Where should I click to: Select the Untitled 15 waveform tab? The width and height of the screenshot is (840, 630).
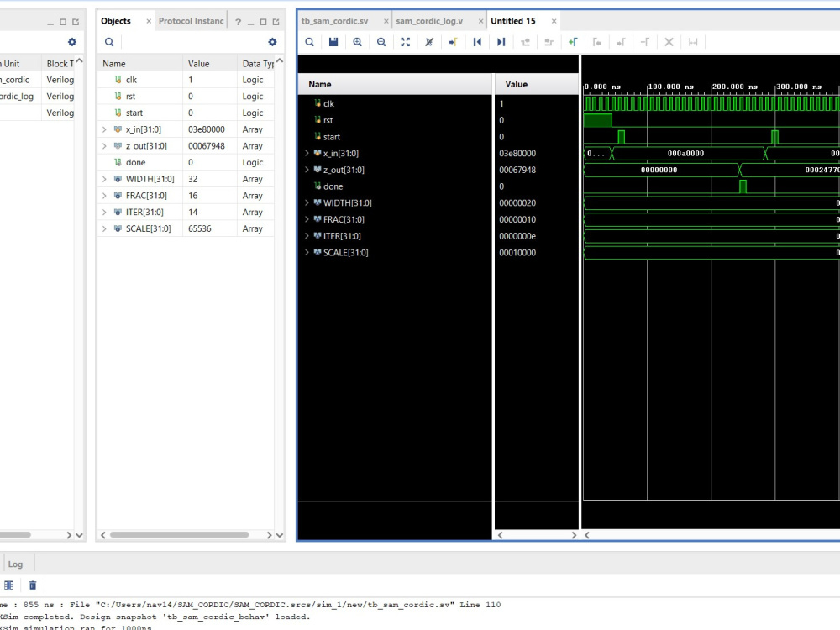pyautogui.click(x=512, y=21)
